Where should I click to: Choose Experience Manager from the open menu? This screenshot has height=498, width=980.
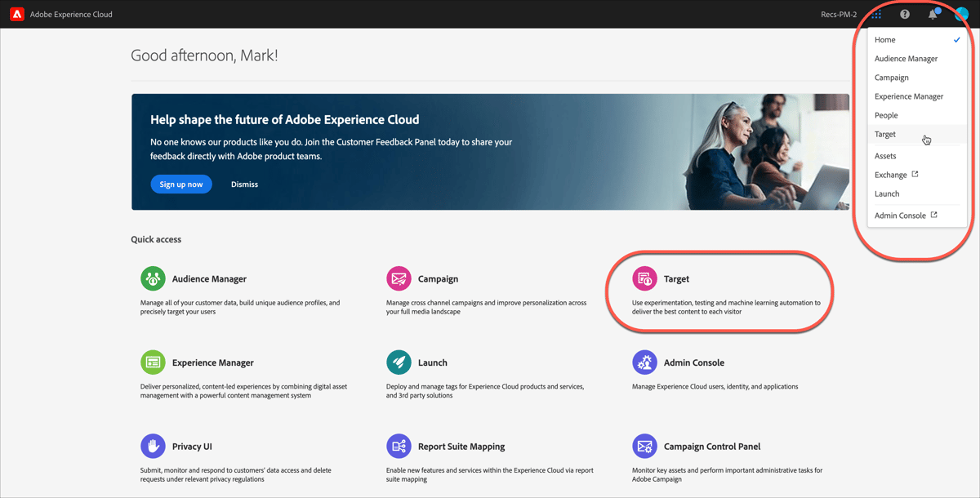pos(909,96)
